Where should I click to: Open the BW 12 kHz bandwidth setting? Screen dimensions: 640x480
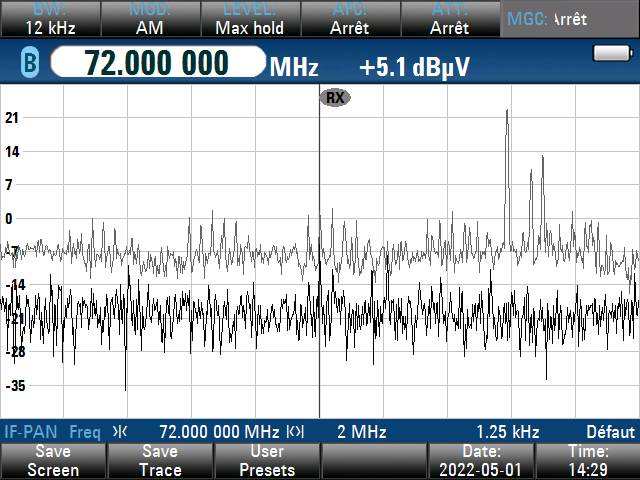click(48, 19)
